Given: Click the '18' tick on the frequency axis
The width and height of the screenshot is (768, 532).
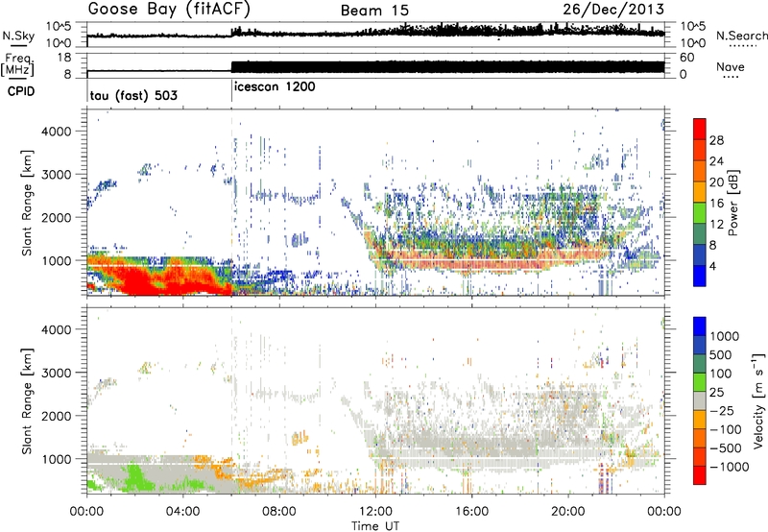Looking at the screenshot, I should 63,58.
